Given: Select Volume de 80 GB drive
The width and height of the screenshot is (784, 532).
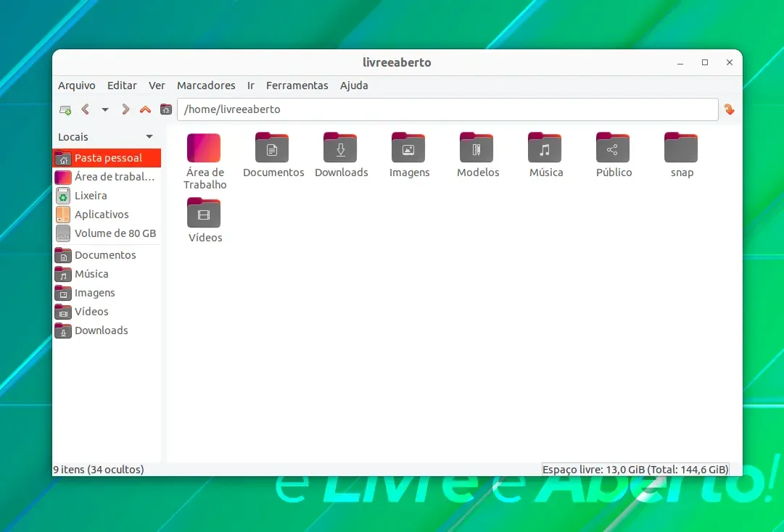Looking at the screenshot, I should 107,233.
